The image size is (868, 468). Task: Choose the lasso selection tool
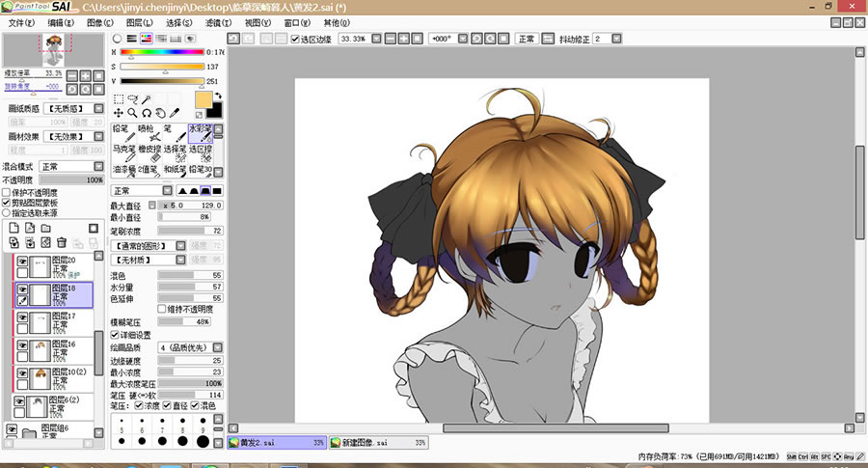132,99
